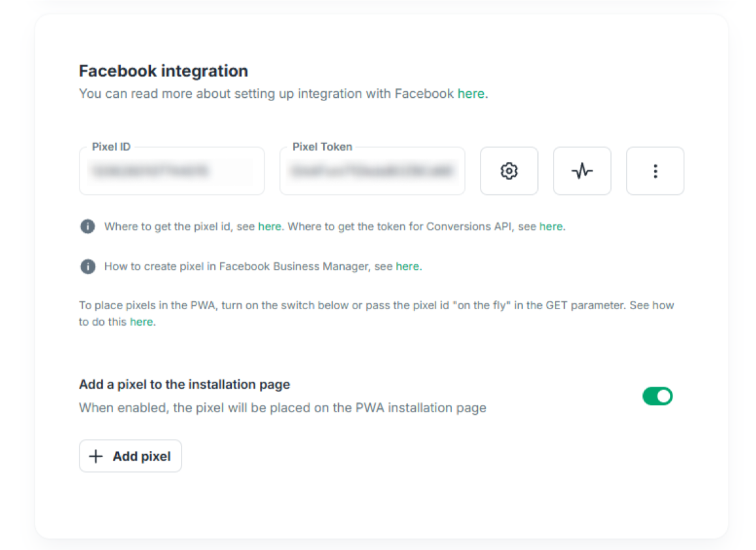Click the info icon beside pixel id hint
Image resolution: width=756 pixels, height=550 pixels.
tap(87, 226)
